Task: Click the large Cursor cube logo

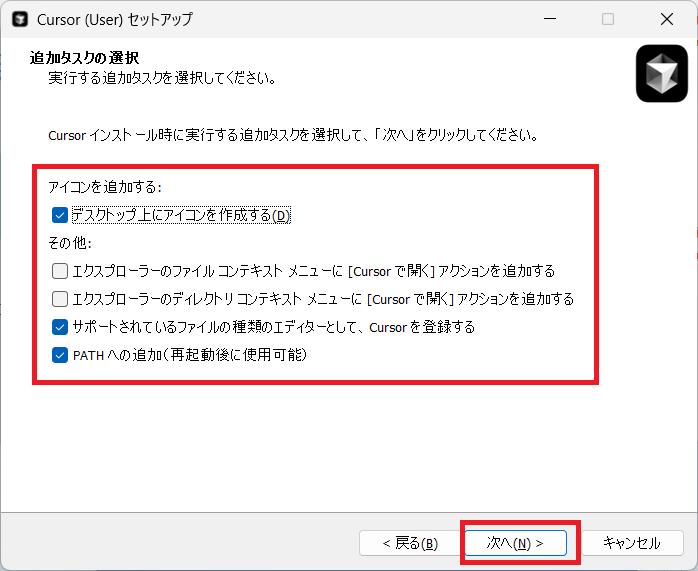Action: 661,73
